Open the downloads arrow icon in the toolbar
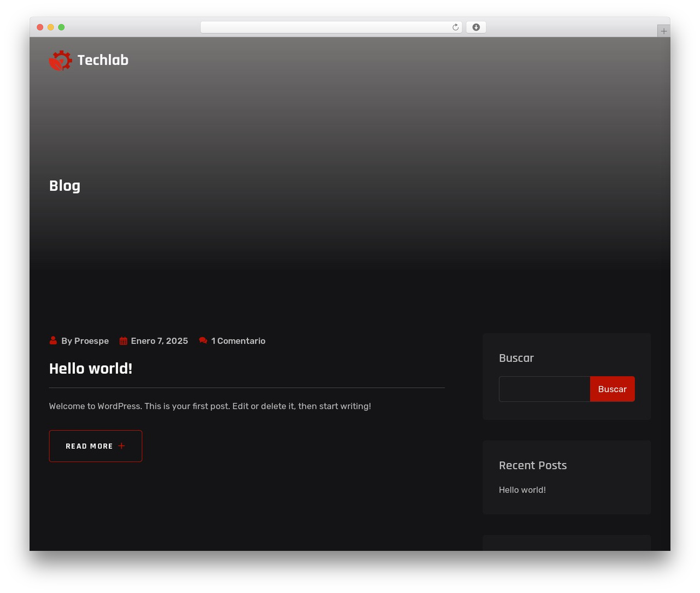The height and width of the screenshot is (593, 700). click(x=476, y=27)
